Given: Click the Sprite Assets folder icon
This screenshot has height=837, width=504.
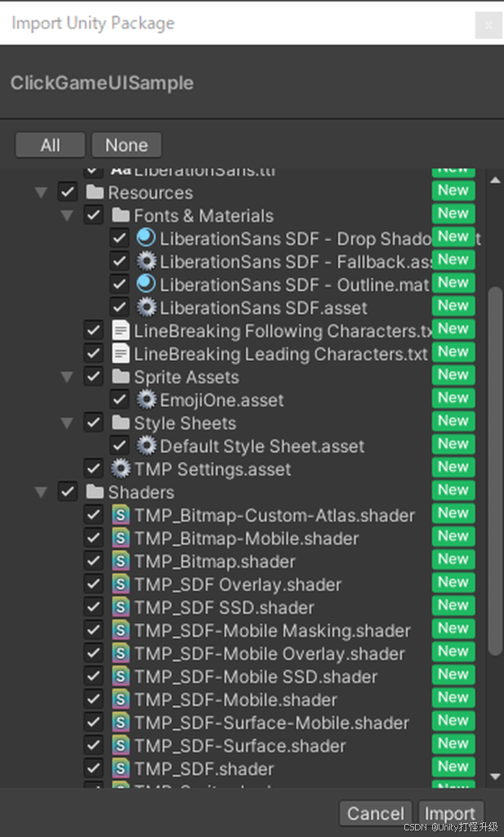Looking at the screenshot, I should 121,376.
